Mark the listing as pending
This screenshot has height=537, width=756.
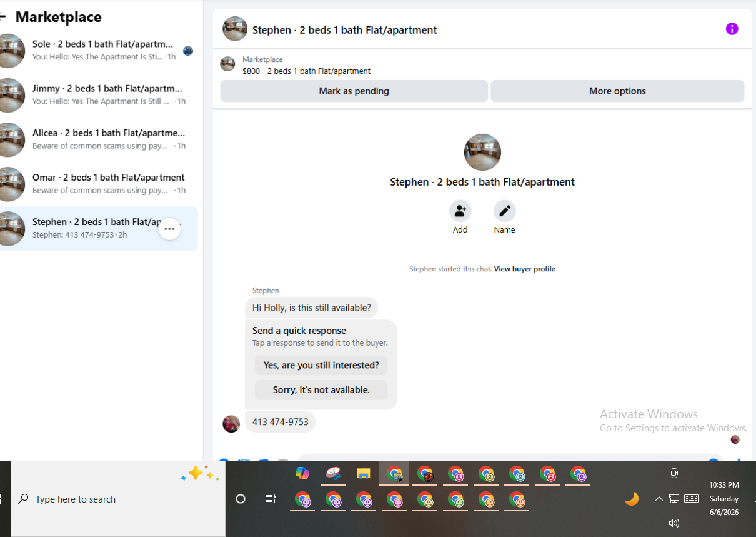click(x=354, y=91)
